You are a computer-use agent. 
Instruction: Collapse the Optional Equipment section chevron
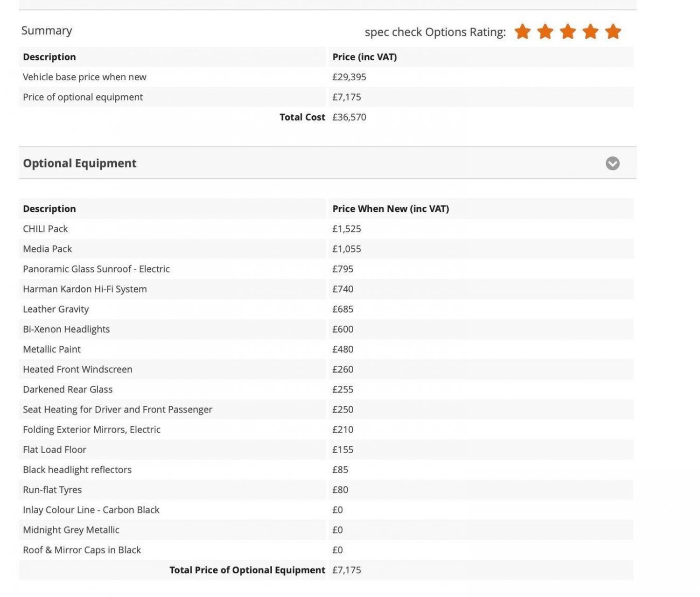point(612,163)
